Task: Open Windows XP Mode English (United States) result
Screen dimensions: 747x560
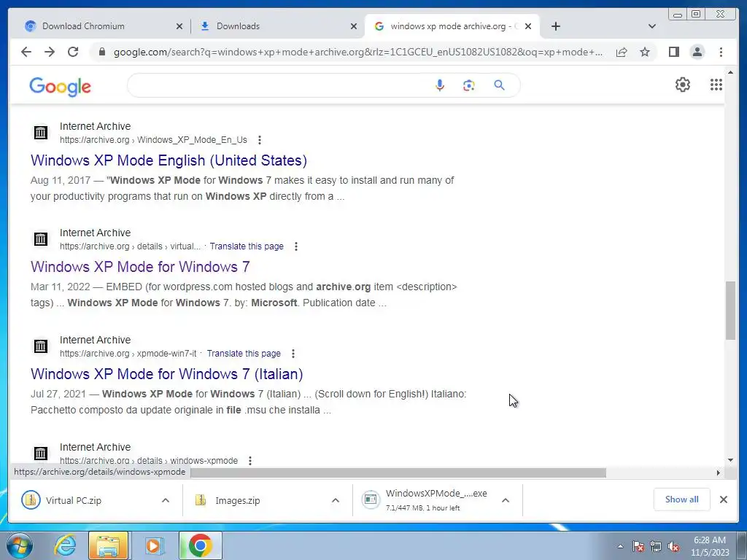Action: point(169,160)
